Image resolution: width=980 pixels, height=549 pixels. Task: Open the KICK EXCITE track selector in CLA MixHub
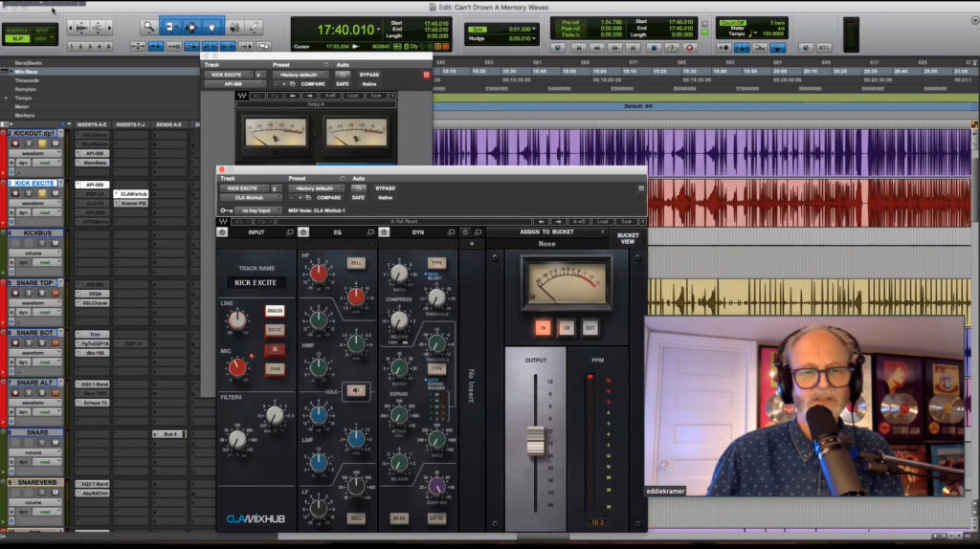point(242,188)
